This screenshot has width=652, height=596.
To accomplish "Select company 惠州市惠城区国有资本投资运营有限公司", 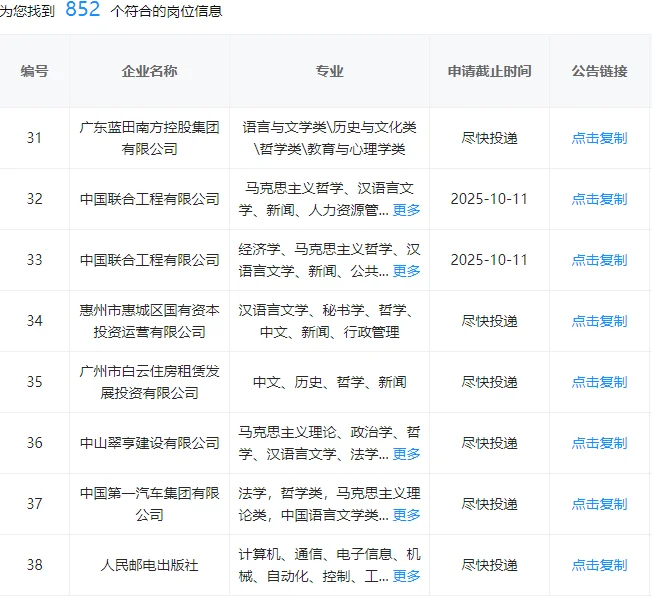I will [x=149, y=321].
